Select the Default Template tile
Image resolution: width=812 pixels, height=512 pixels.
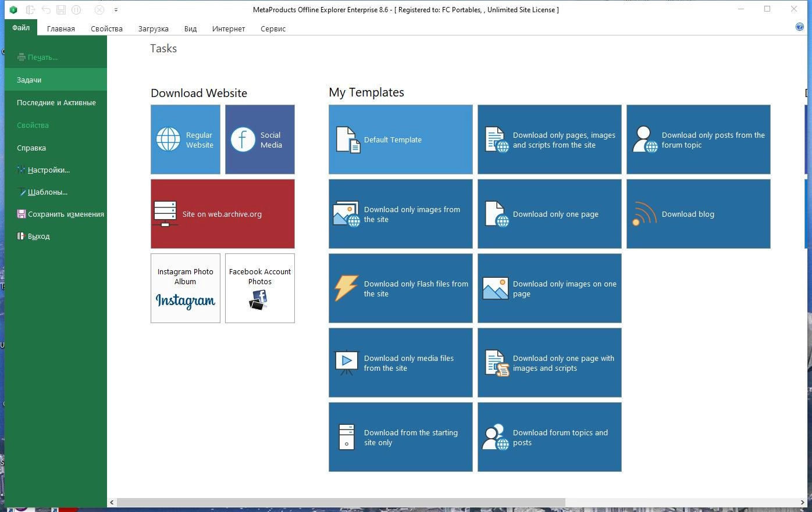(401, 139)
